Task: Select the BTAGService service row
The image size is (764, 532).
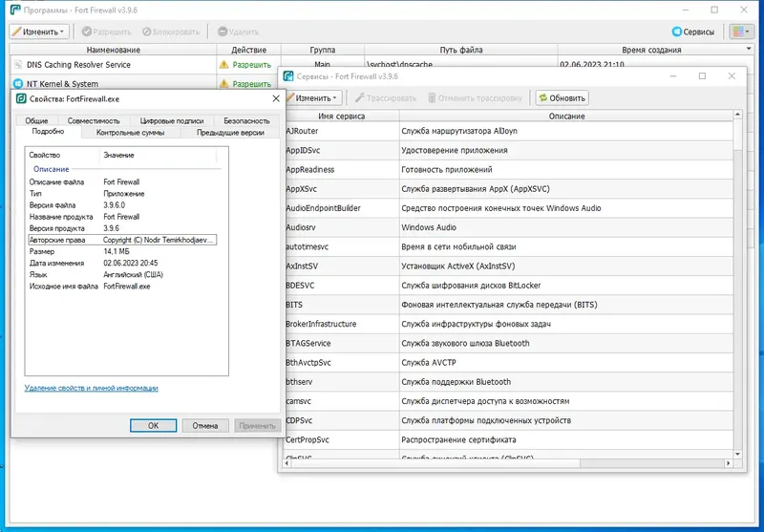Action: click(508, 343)
